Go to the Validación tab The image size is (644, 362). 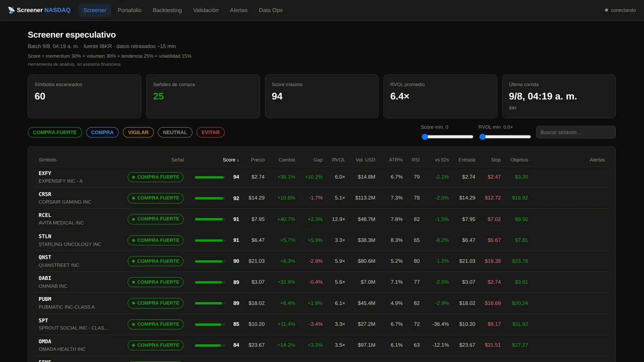206,10
